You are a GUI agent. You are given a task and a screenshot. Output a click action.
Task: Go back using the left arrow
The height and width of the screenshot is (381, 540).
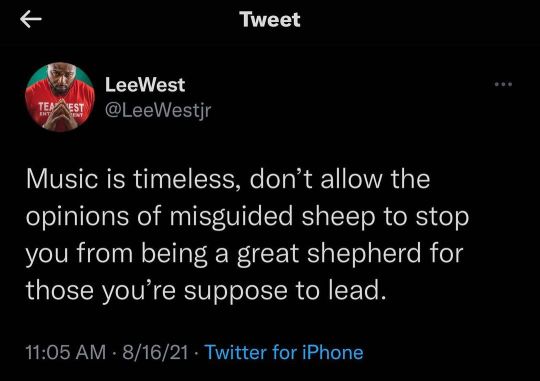click(x=31, y=19)
